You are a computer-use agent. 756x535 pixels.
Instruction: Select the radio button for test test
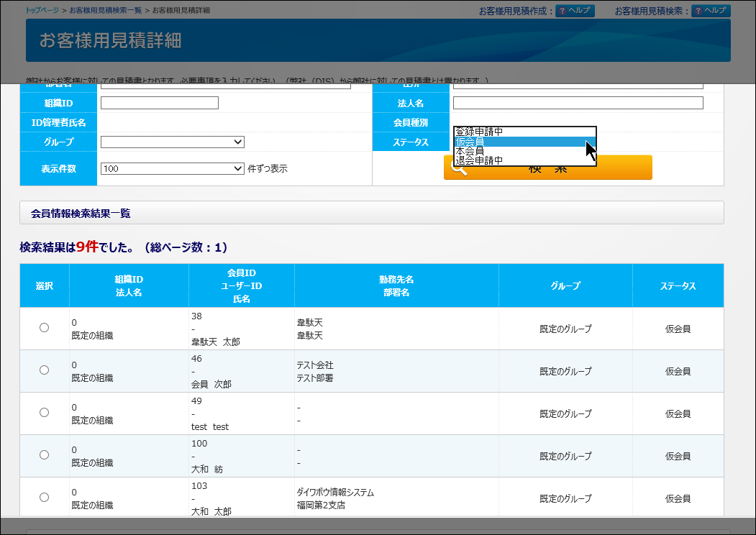point(44,413)
